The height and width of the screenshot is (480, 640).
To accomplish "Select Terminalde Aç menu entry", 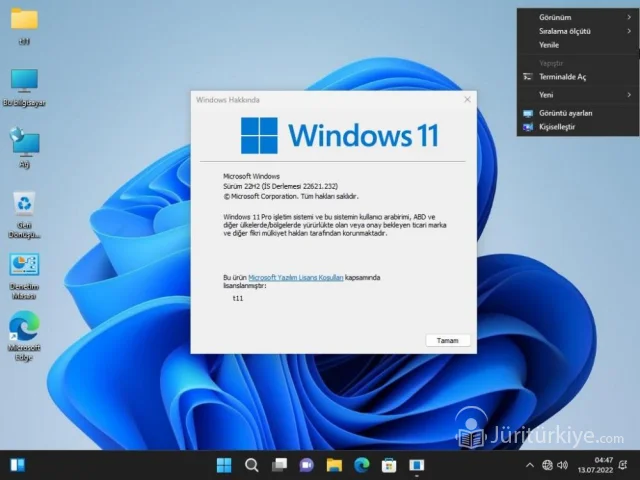I will click(x=578, y=77).
